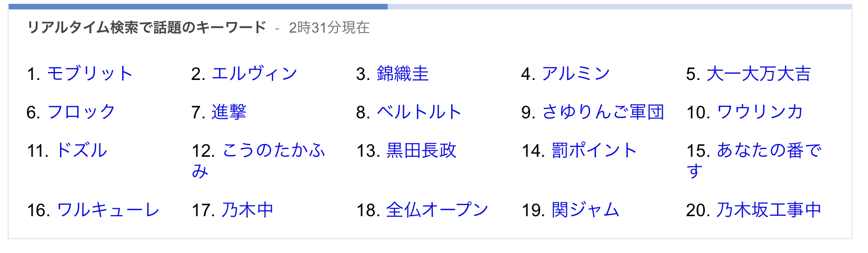Click the 全仏オープン link
The width and height of the screenshot is (868, 253).
pos(437,210)
